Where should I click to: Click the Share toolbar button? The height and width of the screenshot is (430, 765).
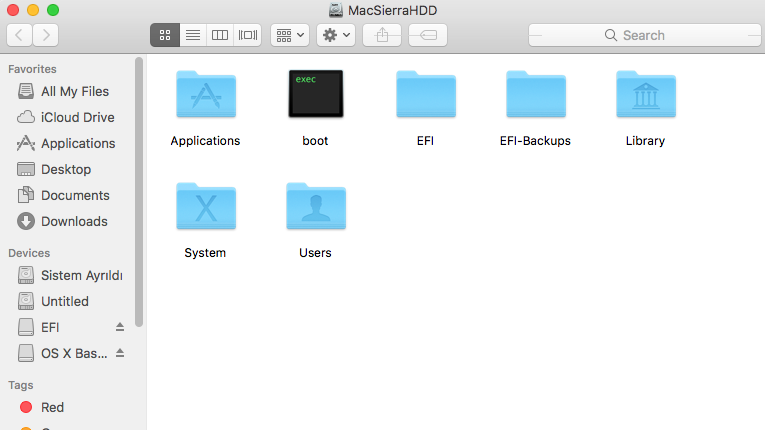pos(382,35)
